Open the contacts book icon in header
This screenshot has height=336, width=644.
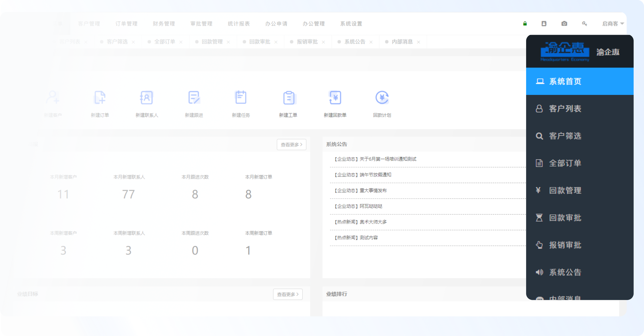point(544,23)
